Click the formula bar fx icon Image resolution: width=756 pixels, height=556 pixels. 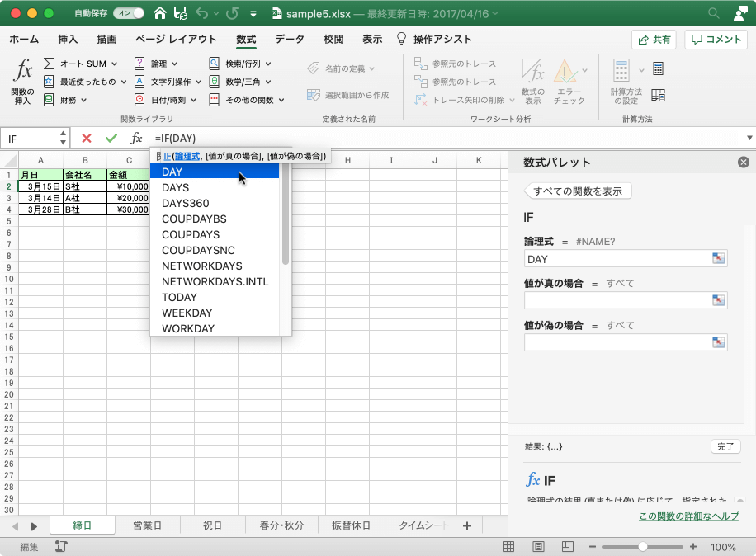(136, 139)
